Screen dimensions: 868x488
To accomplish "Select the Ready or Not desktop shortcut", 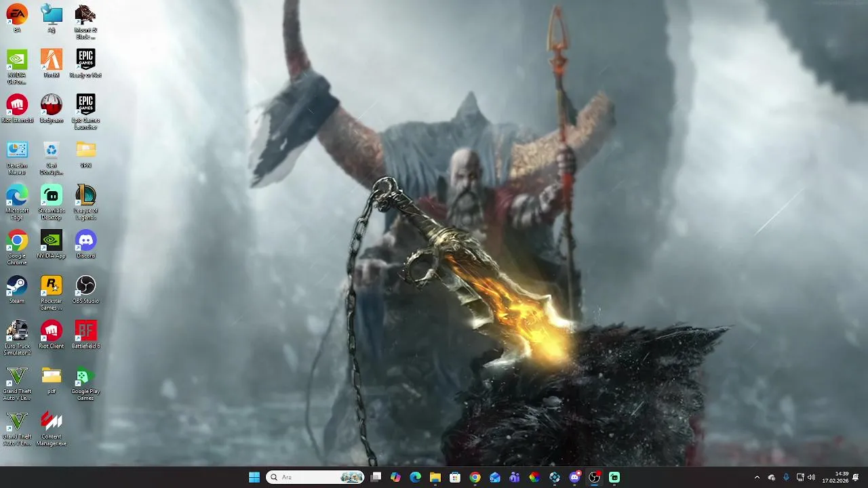I will pyautogui.click(x=85, y=64).
